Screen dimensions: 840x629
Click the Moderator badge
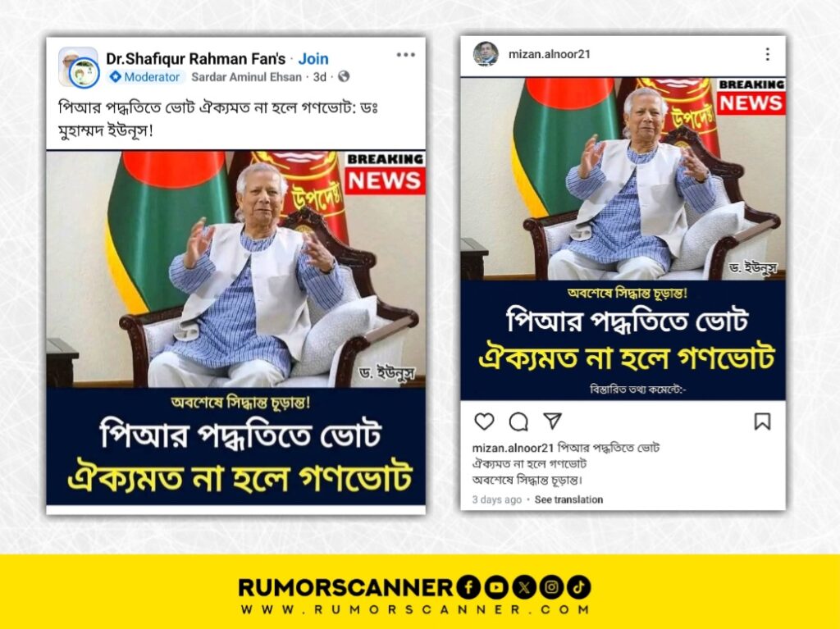pyautogui.click(x=145, y=77)
